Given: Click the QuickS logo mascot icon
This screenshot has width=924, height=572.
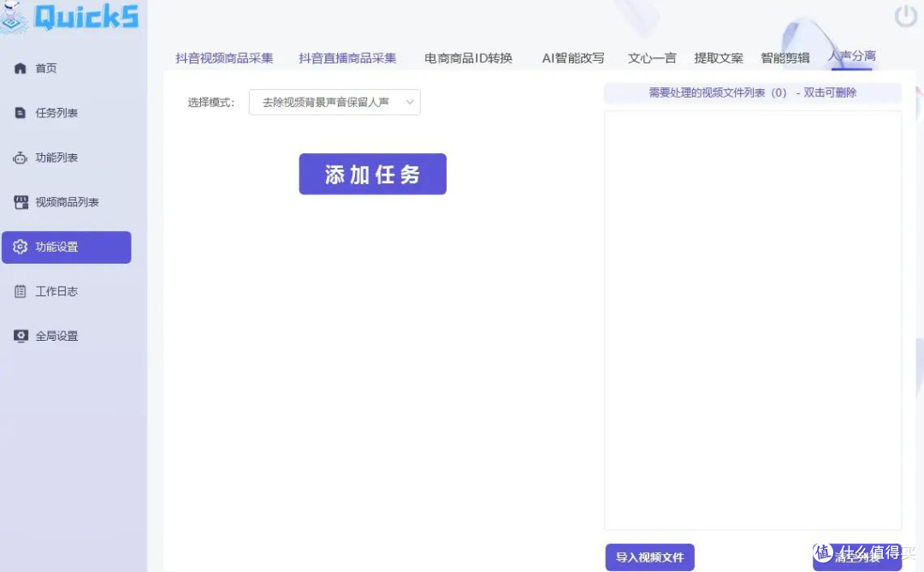Looking at the screenshot, I should coord(13,16).
